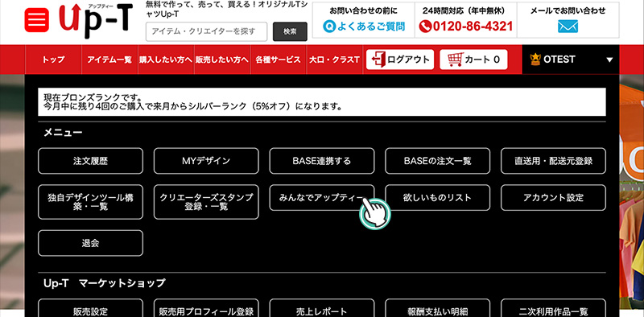The height and width of the screenshot is (317, 644).
Task: Click the Up-T logo
Action: click(96, 21)
